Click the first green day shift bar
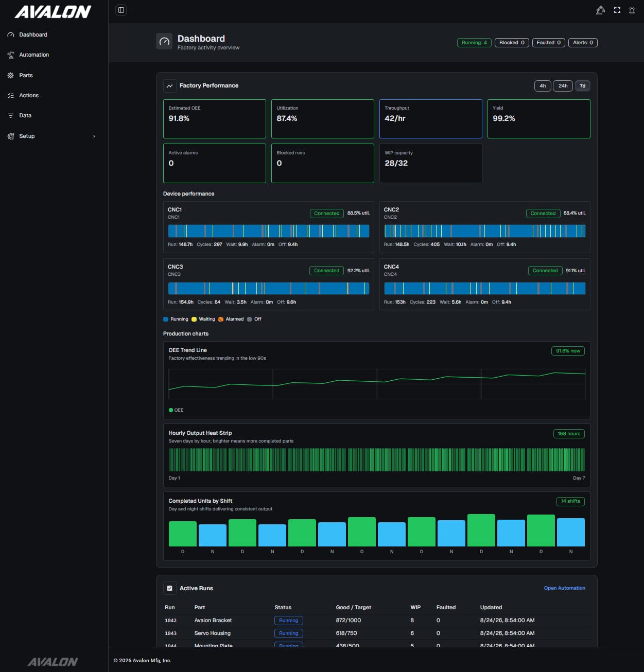 tap(183, 534)
